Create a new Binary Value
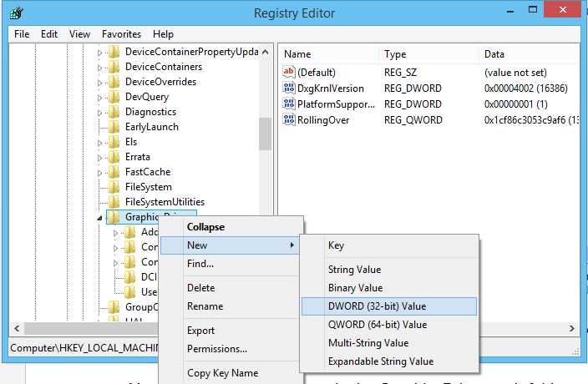This screenshot has width=588, height=384. 389,288
